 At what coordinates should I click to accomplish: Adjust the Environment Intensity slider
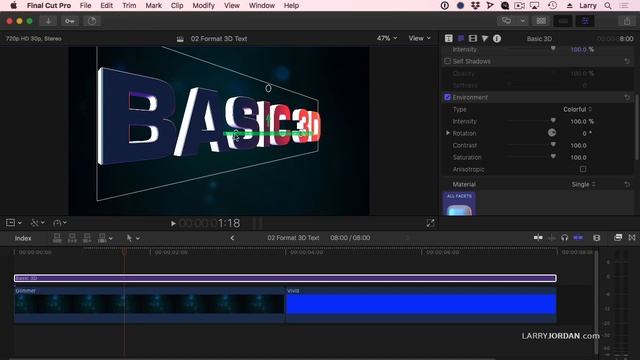click(553, 120)
